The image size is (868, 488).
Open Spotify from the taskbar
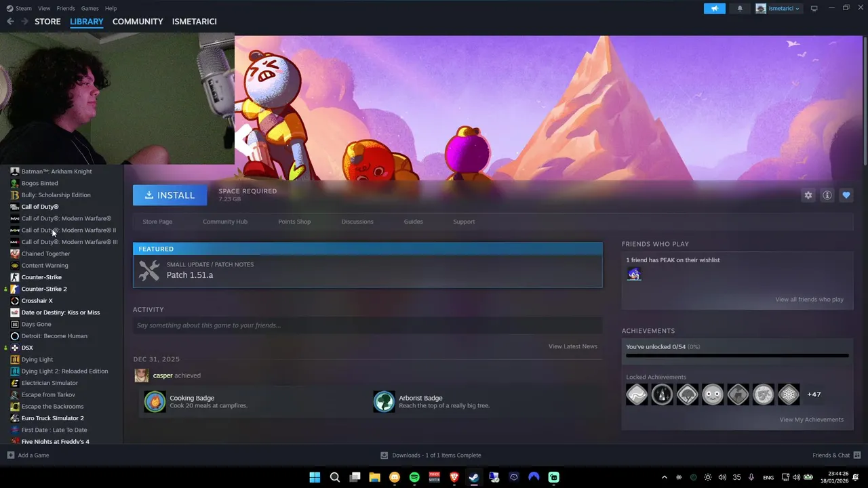pos(414,477)
